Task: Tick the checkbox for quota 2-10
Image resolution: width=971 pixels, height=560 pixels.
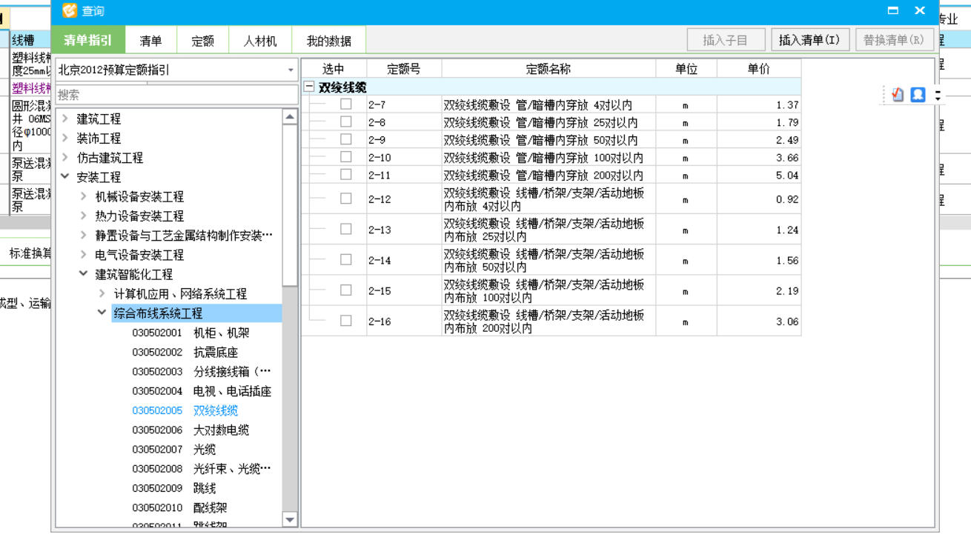Action: [346, 157]
